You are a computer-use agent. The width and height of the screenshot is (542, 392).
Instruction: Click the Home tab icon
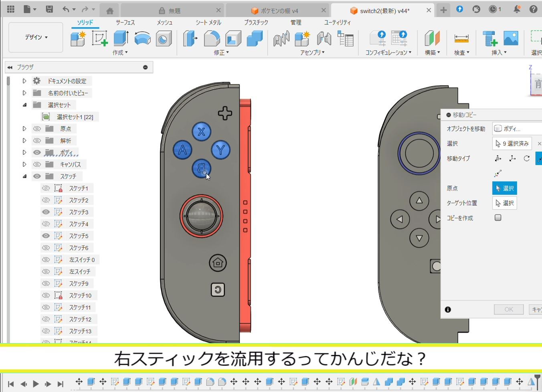pos(110,11)
